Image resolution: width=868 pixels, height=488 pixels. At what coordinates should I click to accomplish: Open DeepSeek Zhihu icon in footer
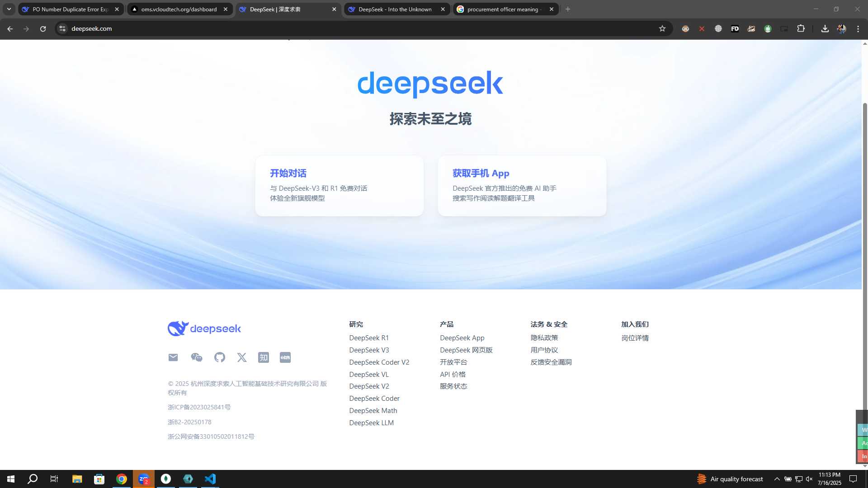(264, 357)
